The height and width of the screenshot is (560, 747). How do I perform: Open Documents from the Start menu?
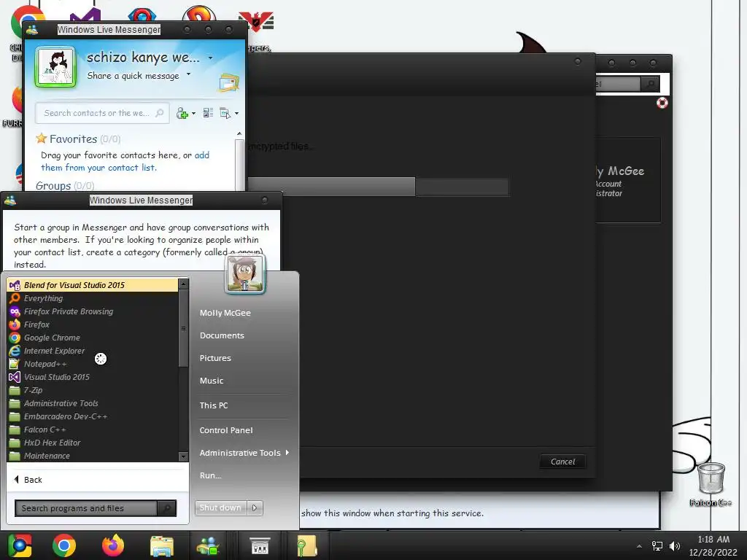pyautogui.click(x=222, y=335)
